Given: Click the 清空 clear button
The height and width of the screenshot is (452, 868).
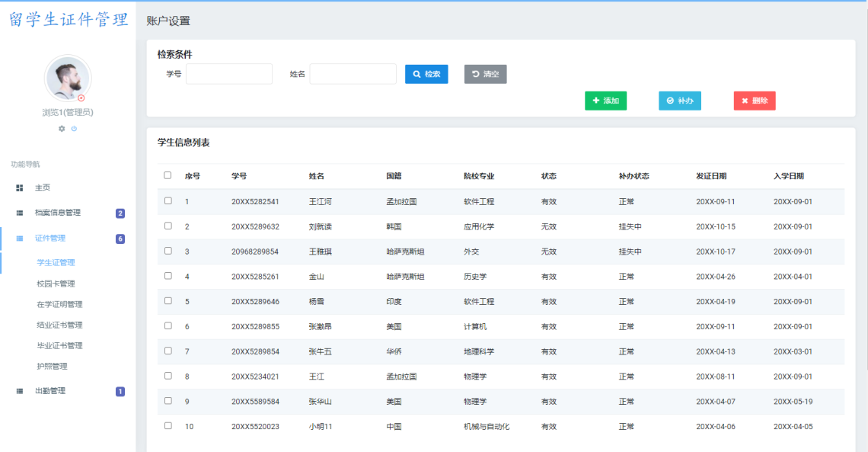Looking at the screenshot, I should pyautogui.click(x=485, y=74).
